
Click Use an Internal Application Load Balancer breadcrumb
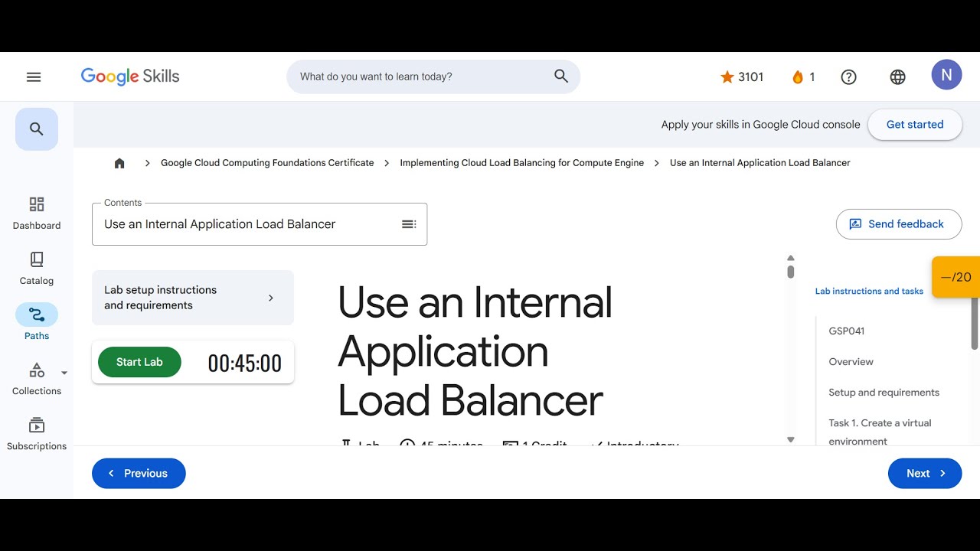(760, 163)
